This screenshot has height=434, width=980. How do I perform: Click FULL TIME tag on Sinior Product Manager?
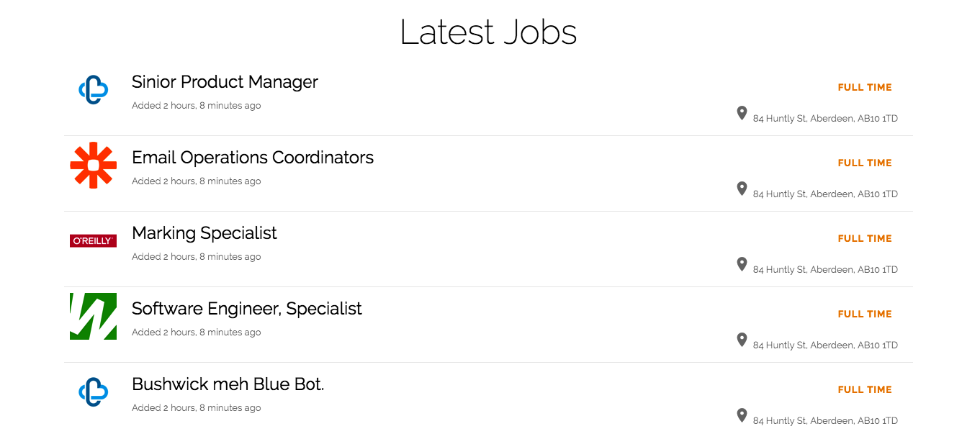pyautogui.click(x=865, y=87)
